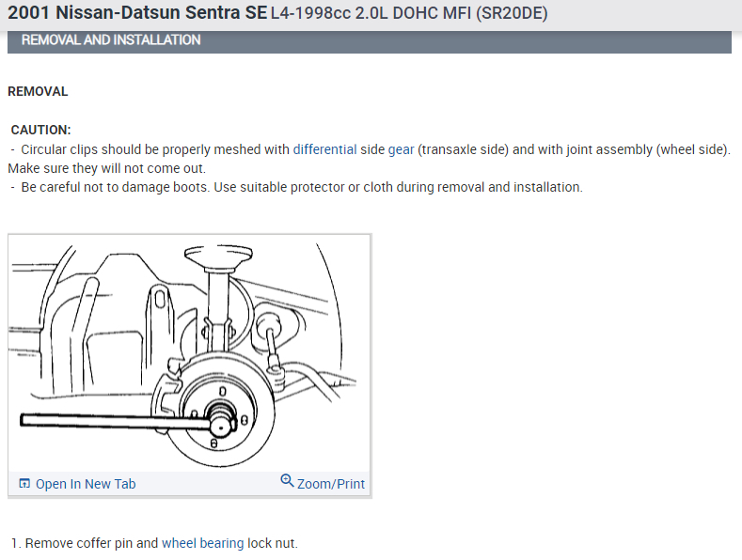The width and height of the screenshot is (742, 560).
Task: Click the 'Zoom/Print' link under diagram
Action: click(331, 484)
